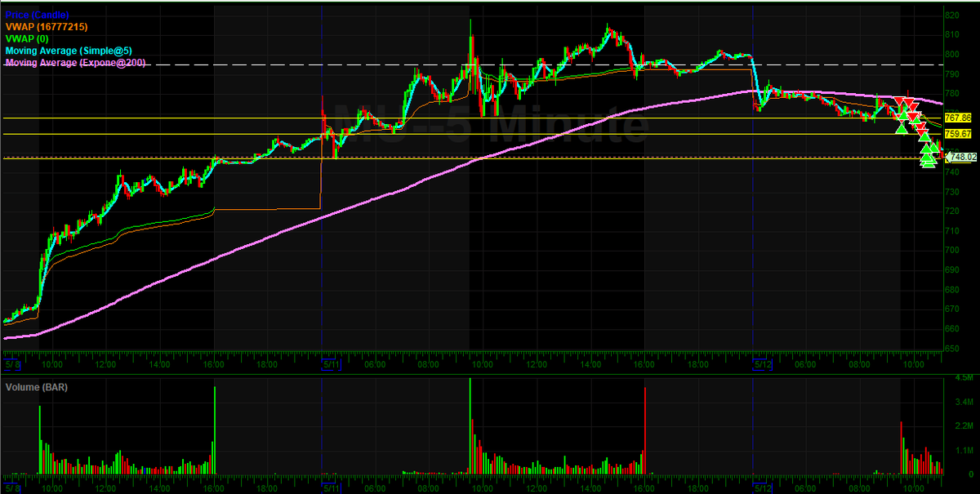
Task: Click the 810 price axis label
Action: pyautogui.click(x=951, y=35)
